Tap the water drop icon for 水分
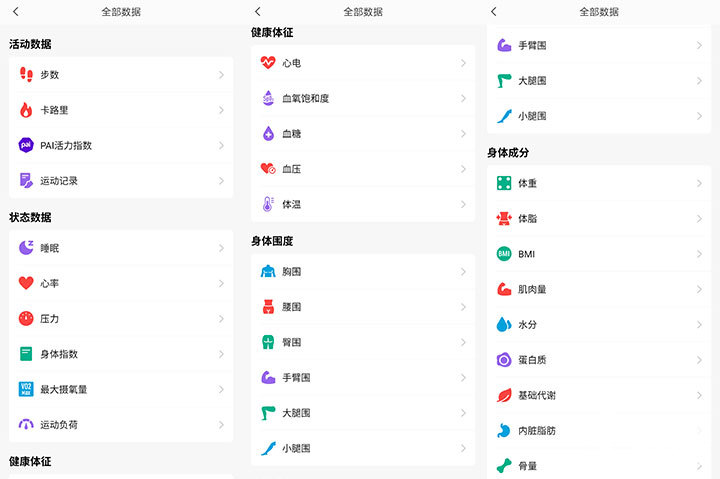Screen dimensions: 720x479 tap(504, 325)
